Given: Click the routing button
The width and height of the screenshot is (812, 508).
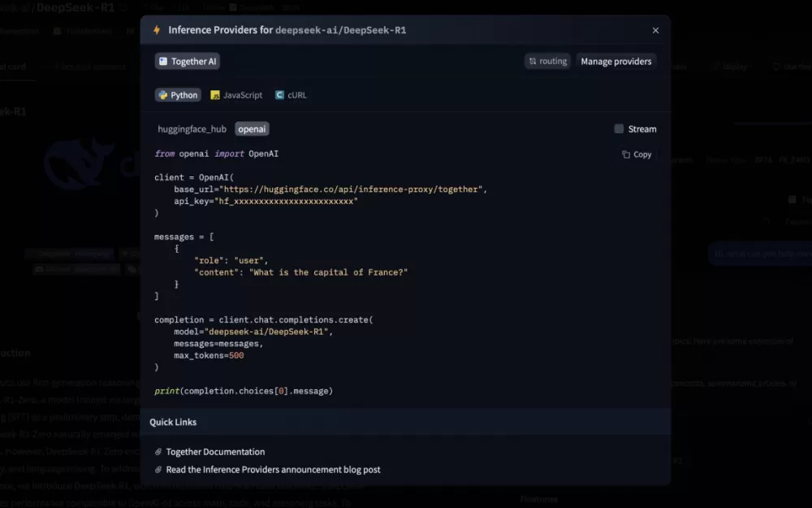Looking at the screenshot, I should pos(547,61).
